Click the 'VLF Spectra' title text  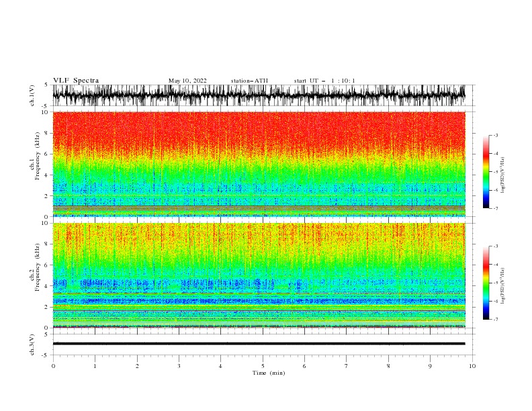coord(76,81)
